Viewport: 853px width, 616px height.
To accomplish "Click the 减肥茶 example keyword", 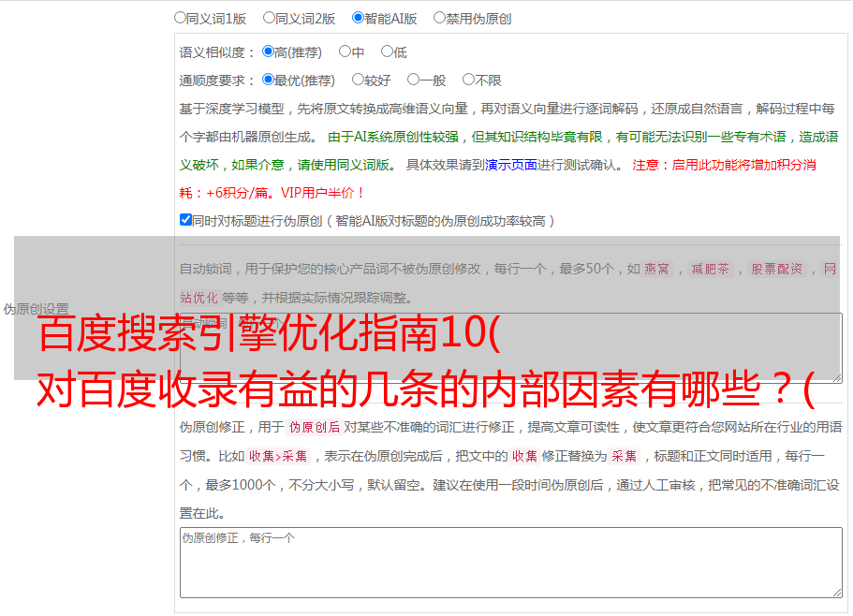I will [x=710, y=269].
